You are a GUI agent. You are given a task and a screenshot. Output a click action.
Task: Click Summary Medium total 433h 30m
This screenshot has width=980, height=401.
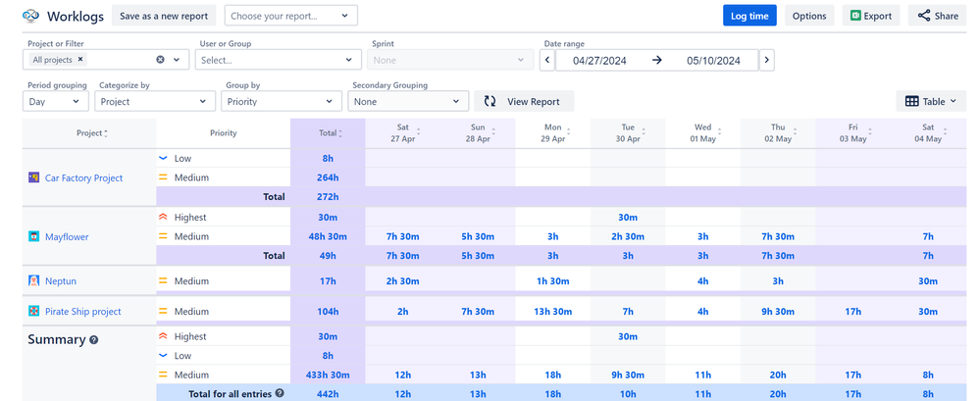coord(328,375)
